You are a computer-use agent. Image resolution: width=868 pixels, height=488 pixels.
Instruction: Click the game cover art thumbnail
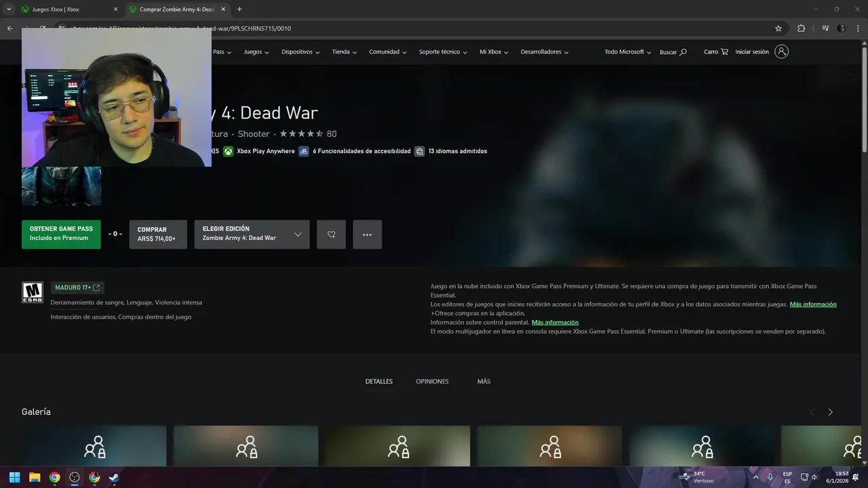pos(61,186)
